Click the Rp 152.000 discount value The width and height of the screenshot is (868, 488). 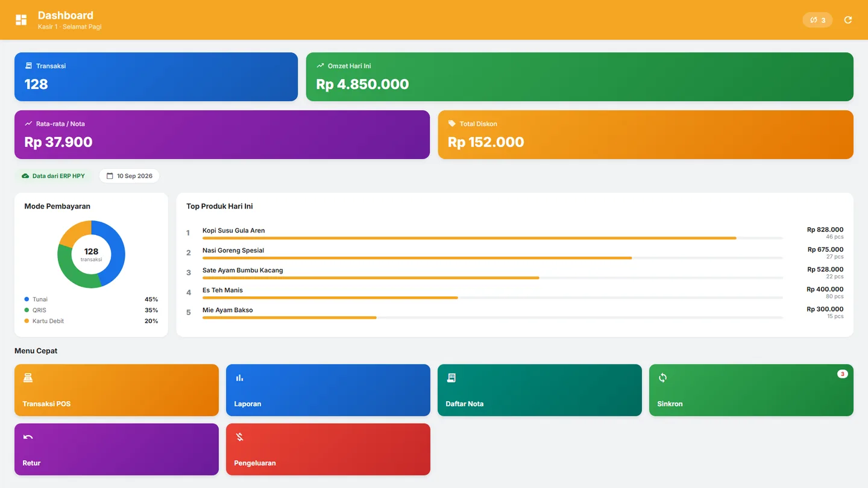click(486, 142)
